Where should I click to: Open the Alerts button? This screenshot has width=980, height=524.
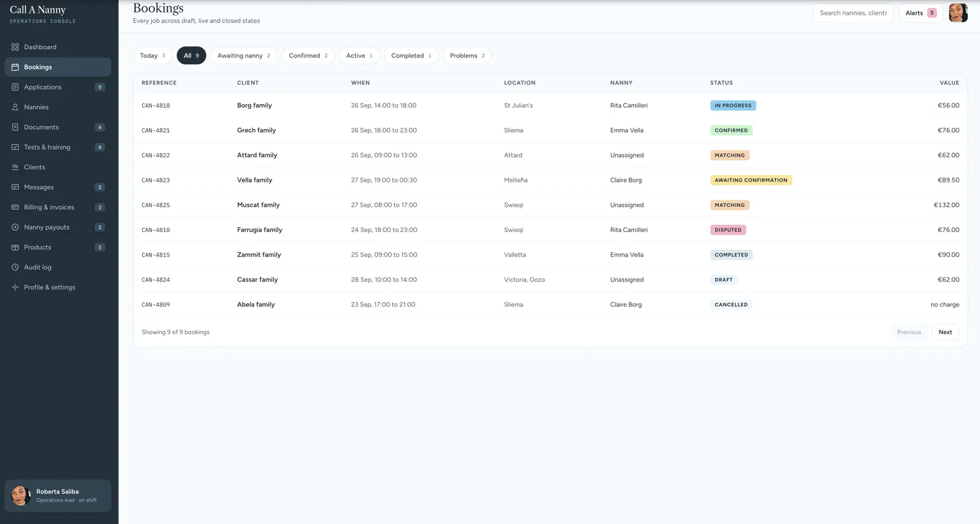(x=921, y=13)
